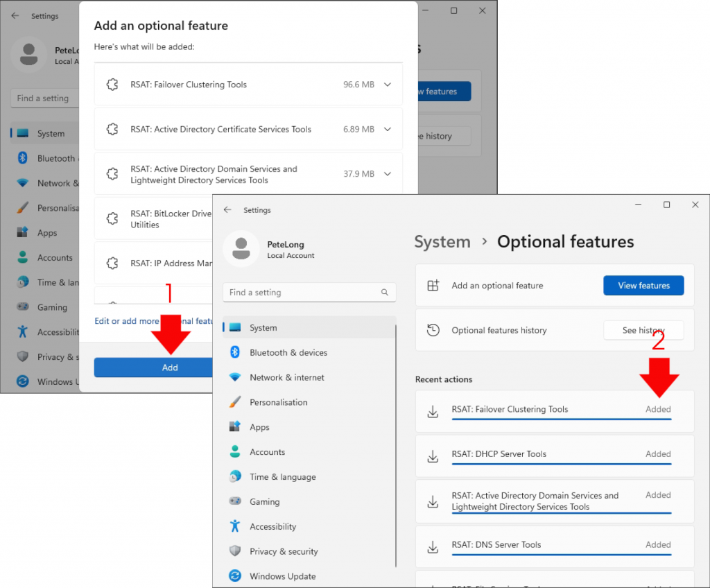
Task: Click the Accessibility figure icon in front window
Action: pyautogui.click(x=235, y=526)
